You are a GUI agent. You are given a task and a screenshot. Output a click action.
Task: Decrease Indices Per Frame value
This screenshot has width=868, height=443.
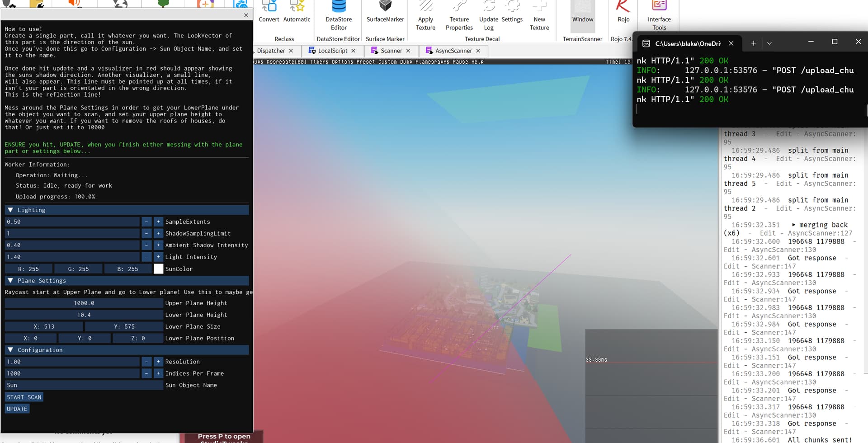[x=146, y=373]
